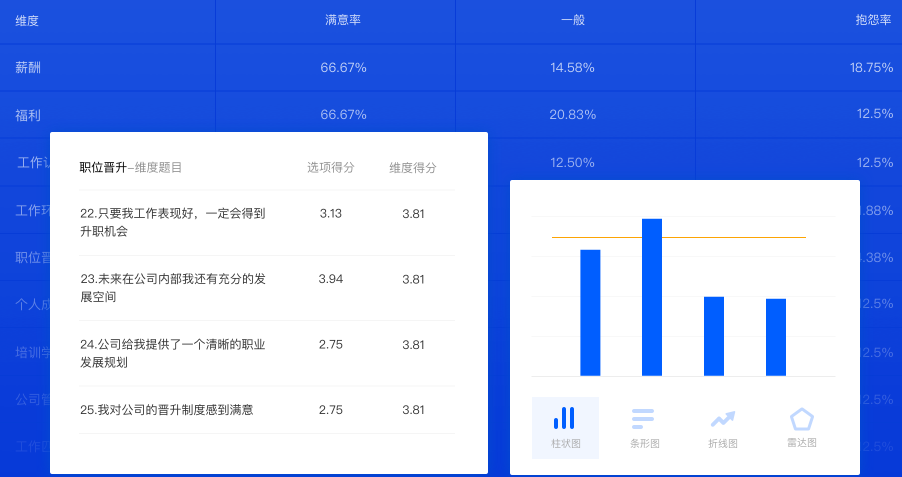Click the 选项得分 column header
Image resolution: width=902 pixels, height=477 pixels.
point(331,167)
